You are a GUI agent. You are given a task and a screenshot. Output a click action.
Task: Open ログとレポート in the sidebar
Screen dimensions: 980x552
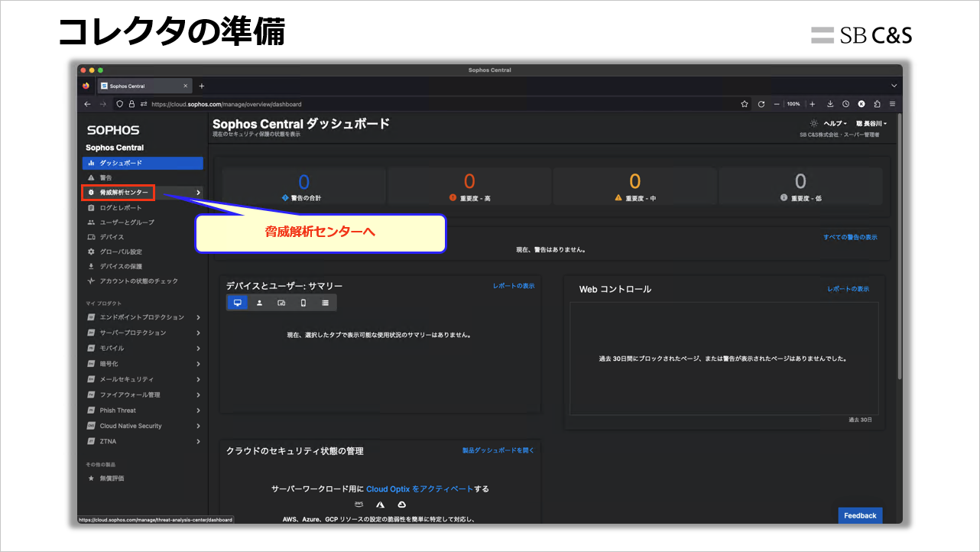point(121,207)
